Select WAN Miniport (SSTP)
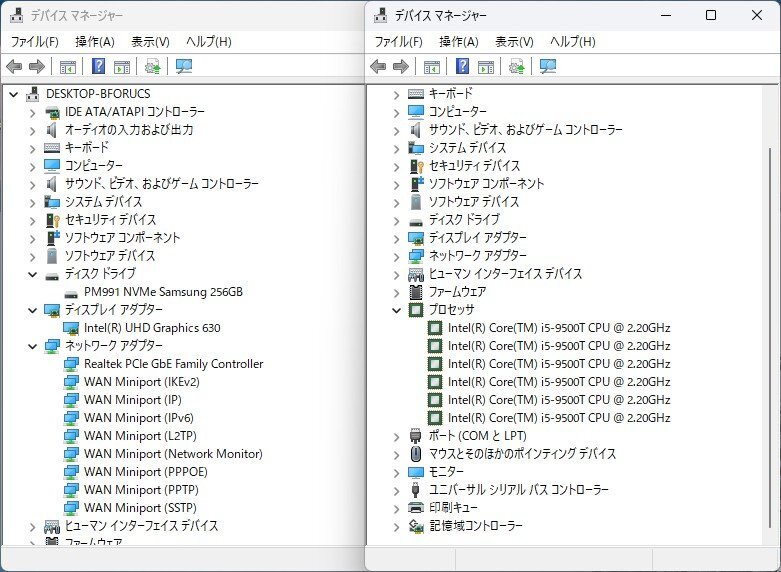 pos(140,508)
